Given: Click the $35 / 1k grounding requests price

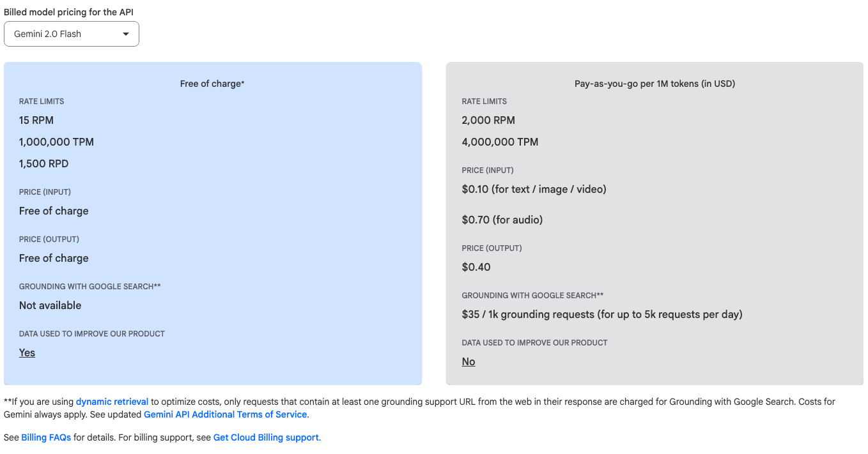Looking at the screenshot, I should 601,314.
